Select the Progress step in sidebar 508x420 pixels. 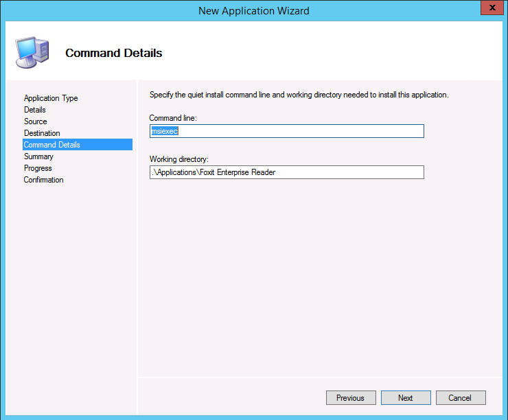38,168
